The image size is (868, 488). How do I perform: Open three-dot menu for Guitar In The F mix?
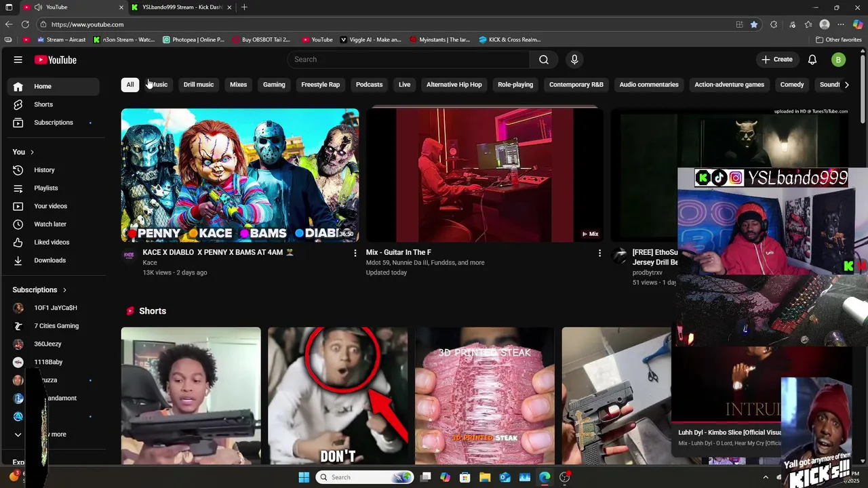(599, 253)
